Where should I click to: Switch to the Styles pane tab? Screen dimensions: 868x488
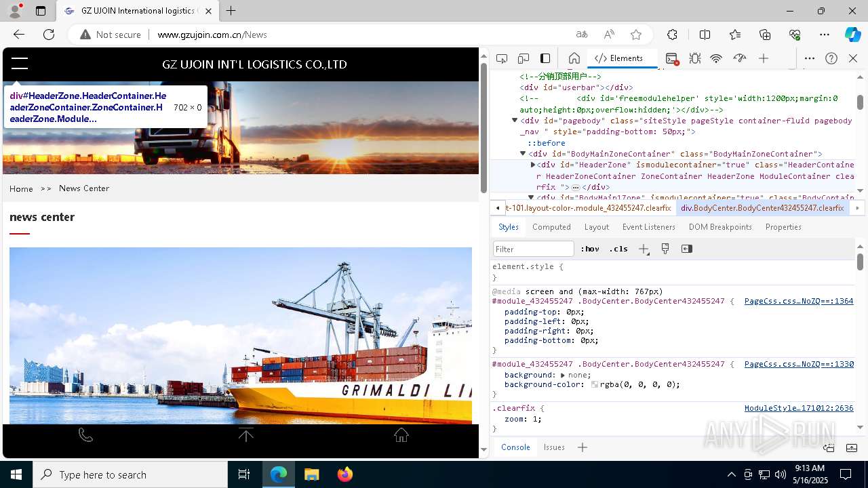509,227
